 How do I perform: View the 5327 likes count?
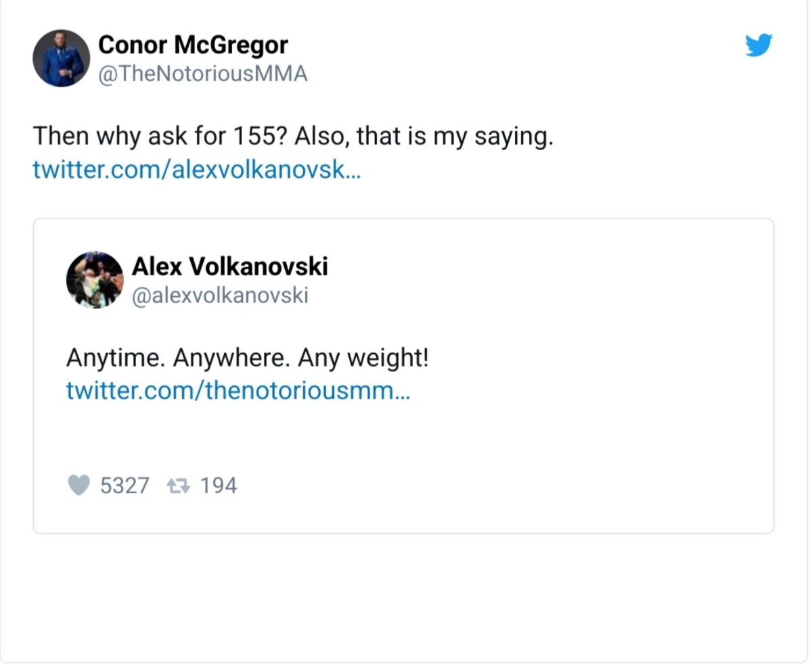[x=125, y=486]
